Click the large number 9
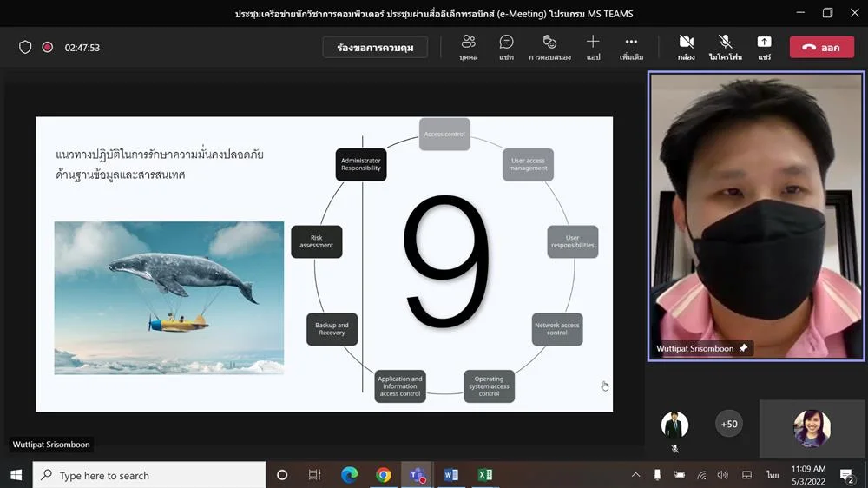Image resolution: width=868 pixels, height=488 pixels. pyautogui.click(x=447, y=260)
